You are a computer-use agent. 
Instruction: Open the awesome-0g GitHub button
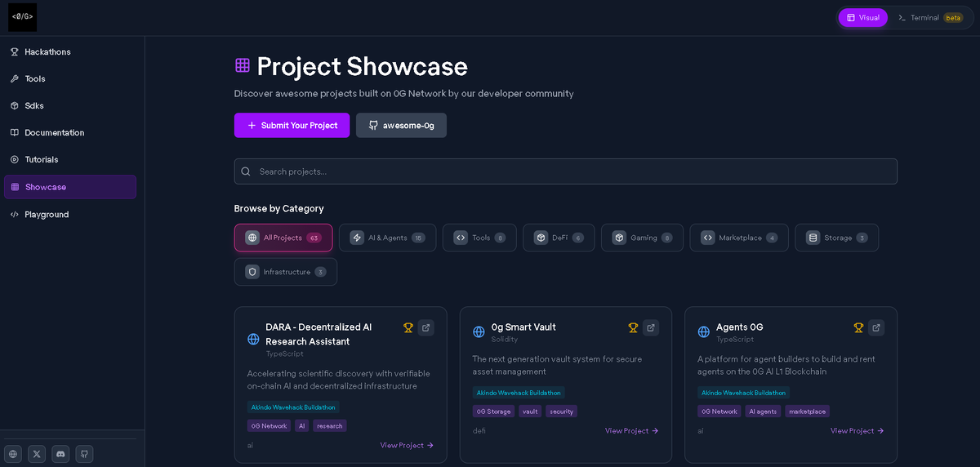coord(401,125)
